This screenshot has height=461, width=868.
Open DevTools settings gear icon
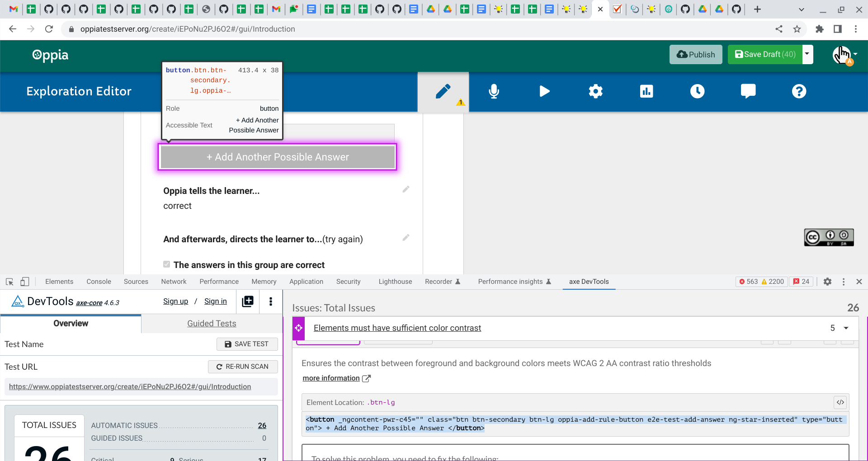coord(828,282)
